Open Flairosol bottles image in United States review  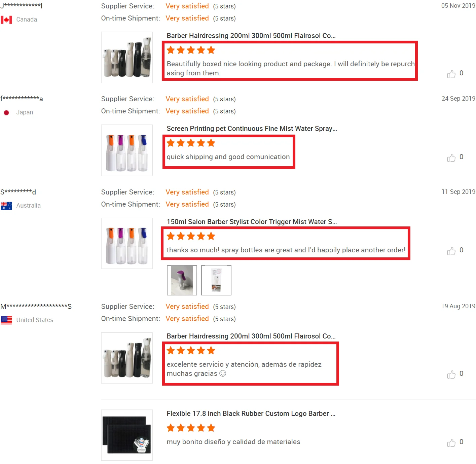[127, 358]
